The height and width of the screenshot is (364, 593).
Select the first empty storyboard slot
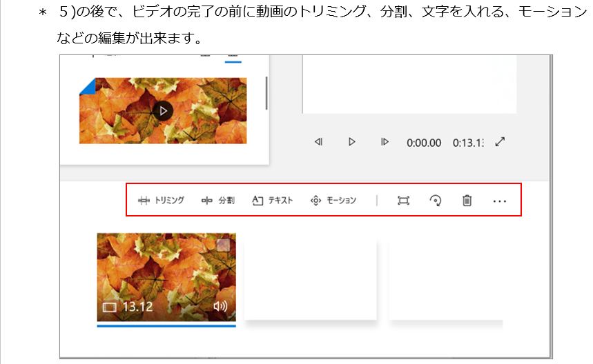(x=311, y=279)
